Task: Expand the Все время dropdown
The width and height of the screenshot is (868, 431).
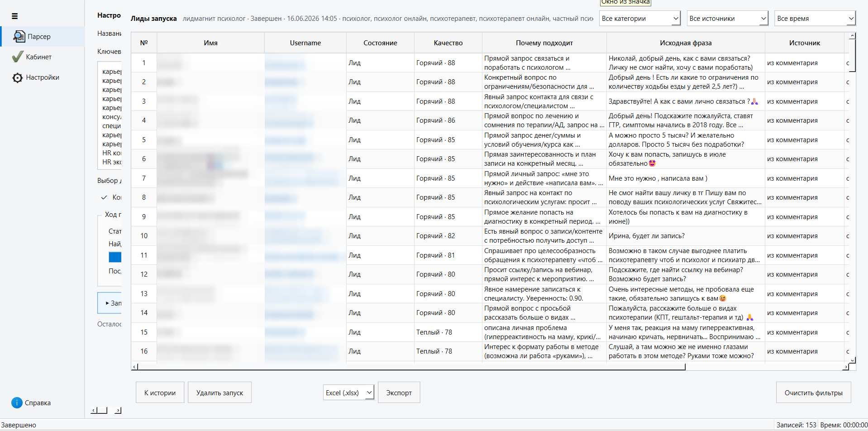Action: point(815,19)
